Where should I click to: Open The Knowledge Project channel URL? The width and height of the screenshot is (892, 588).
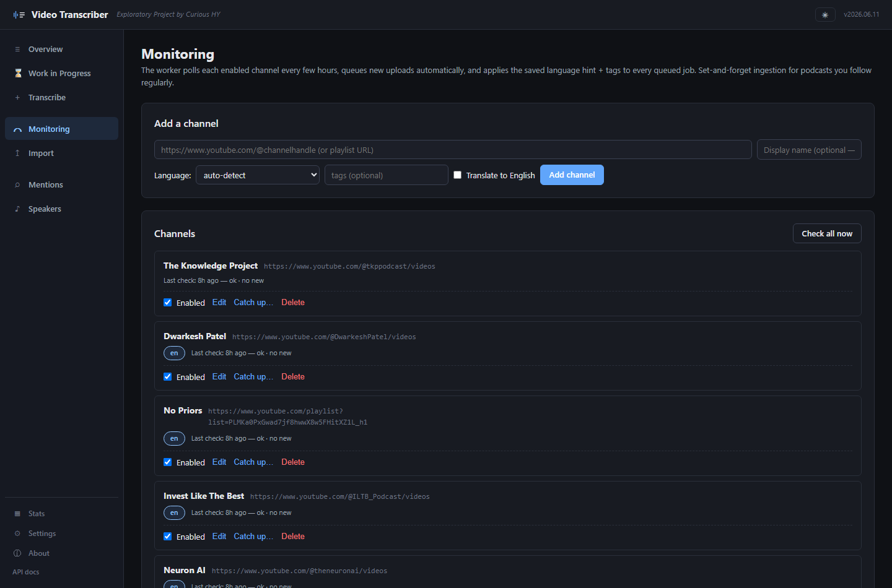click(349, 267)
